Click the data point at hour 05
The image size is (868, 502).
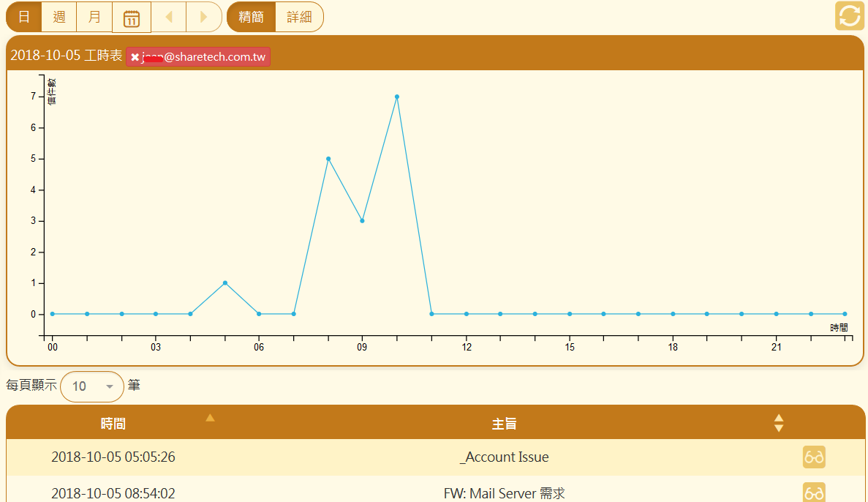pyautogui.click(x=225, y=283)
